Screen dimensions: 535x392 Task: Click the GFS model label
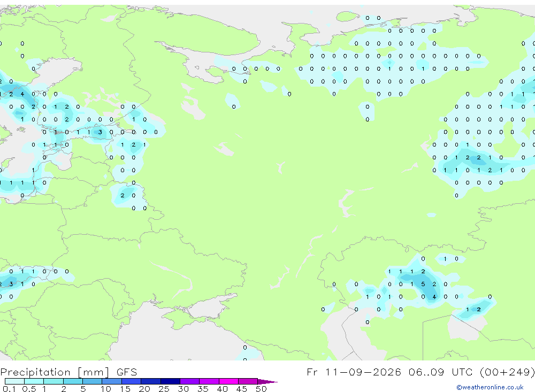127,372
